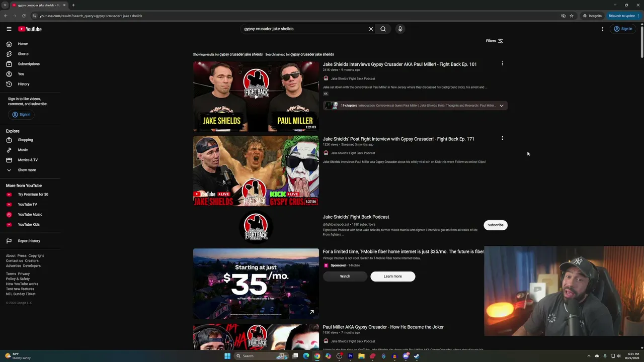
Task: Open video title 'Jake Shields interviews Gypsy Crusader'
Action: point(399,64)
